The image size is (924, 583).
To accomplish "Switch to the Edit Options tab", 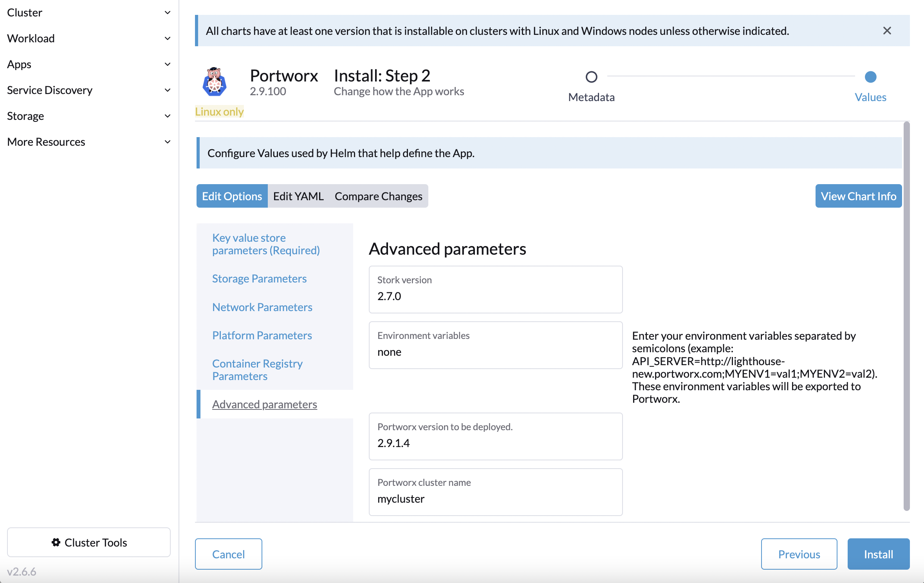I will (232, 196).
